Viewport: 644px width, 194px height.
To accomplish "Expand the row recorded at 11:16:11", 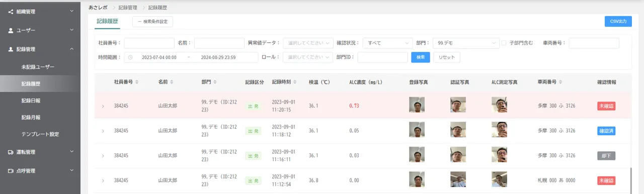I will pyautogui.click(x=103, y=156).
